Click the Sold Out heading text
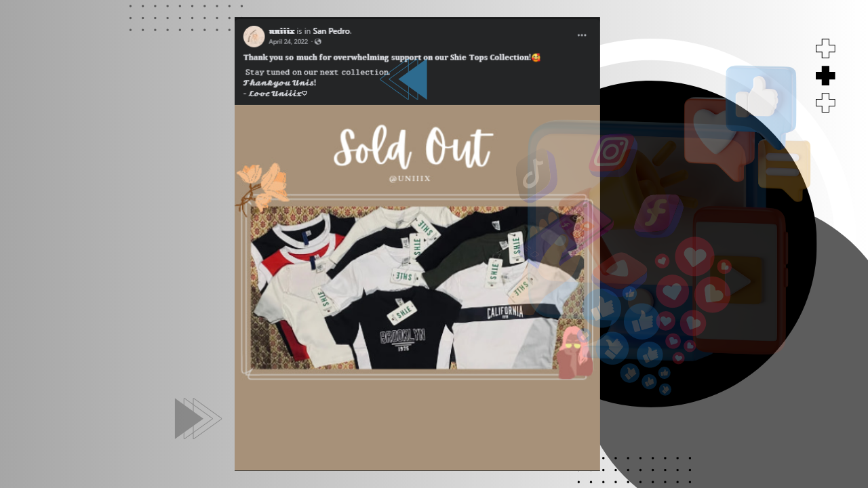The image size is (868, 488). [412, 147]
